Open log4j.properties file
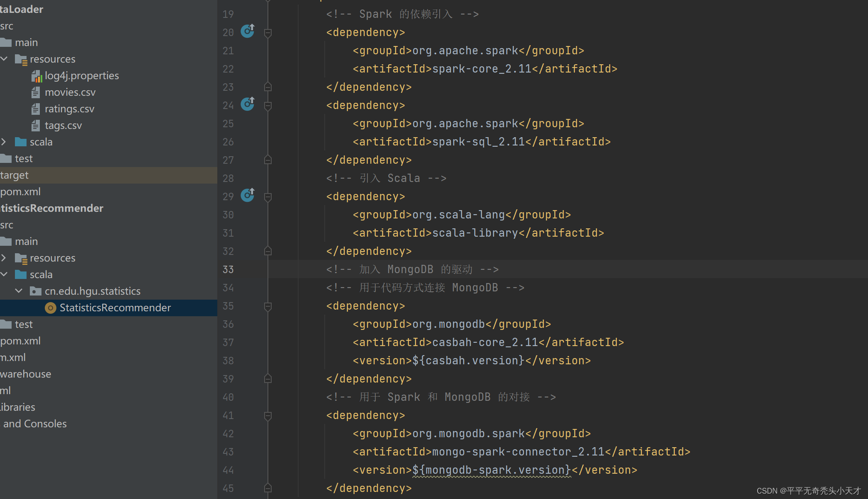 point(82,76)
